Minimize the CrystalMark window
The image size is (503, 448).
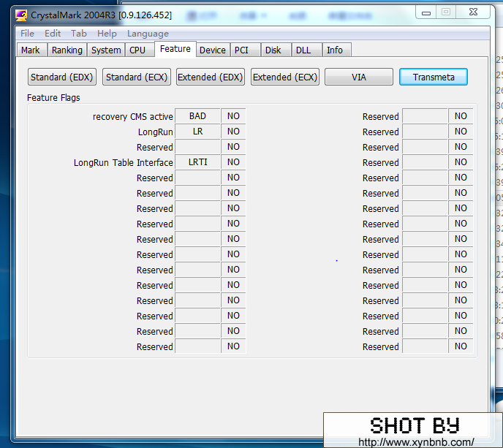[426, 12]
